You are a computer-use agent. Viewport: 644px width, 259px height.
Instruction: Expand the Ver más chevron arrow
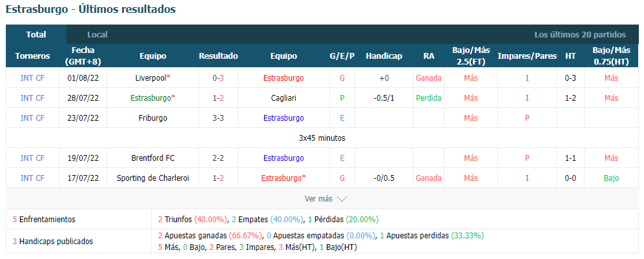[342, 199]
